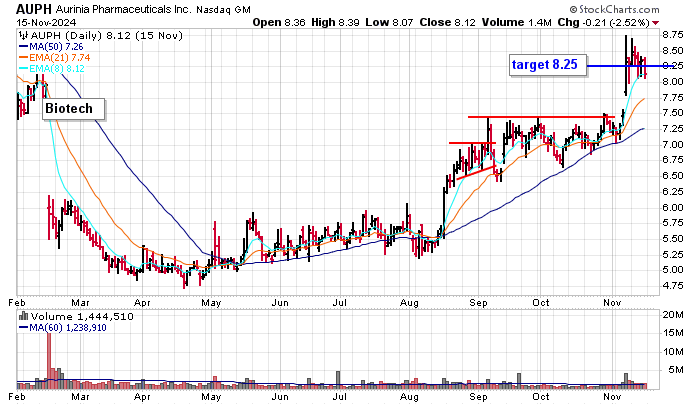Viewport: 700px width, 405px height.
Task: Click the EMA(21) 7.74 legend entry
Action: pyautogui.click(x=59, y=58)
